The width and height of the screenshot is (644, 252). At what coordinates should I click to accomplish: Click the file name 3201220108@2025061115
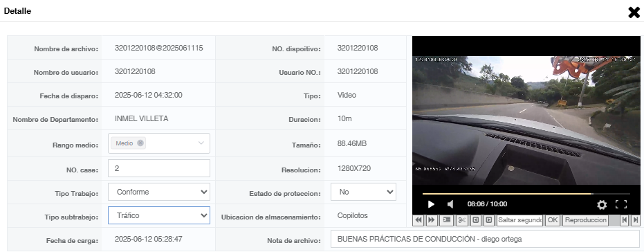(x=159, y=48)
